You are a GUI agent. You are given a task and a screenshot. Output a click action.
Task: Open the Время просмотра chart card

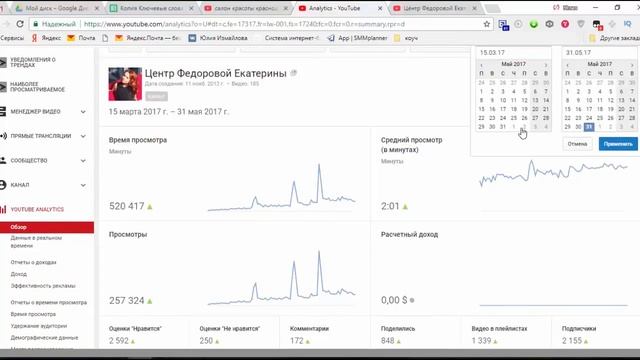234,173
